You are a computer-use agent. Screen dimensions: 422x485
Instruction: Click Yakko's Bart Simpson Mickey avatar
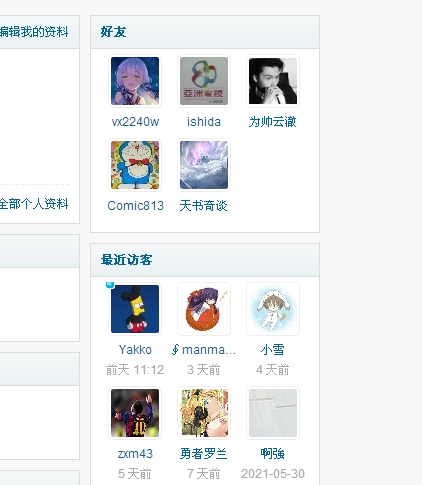135,309
